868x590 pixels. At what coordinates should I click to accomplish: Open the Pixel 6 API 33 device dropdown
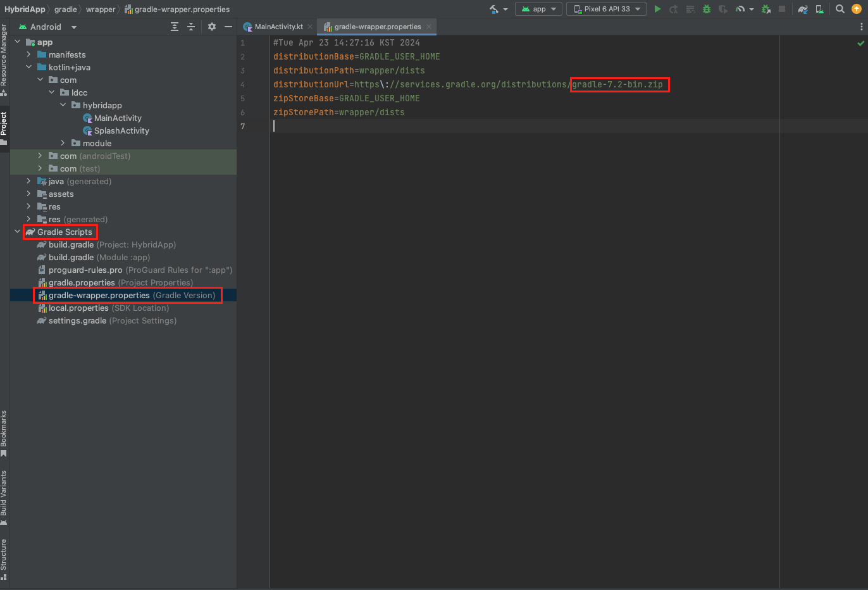coord(606,9)
